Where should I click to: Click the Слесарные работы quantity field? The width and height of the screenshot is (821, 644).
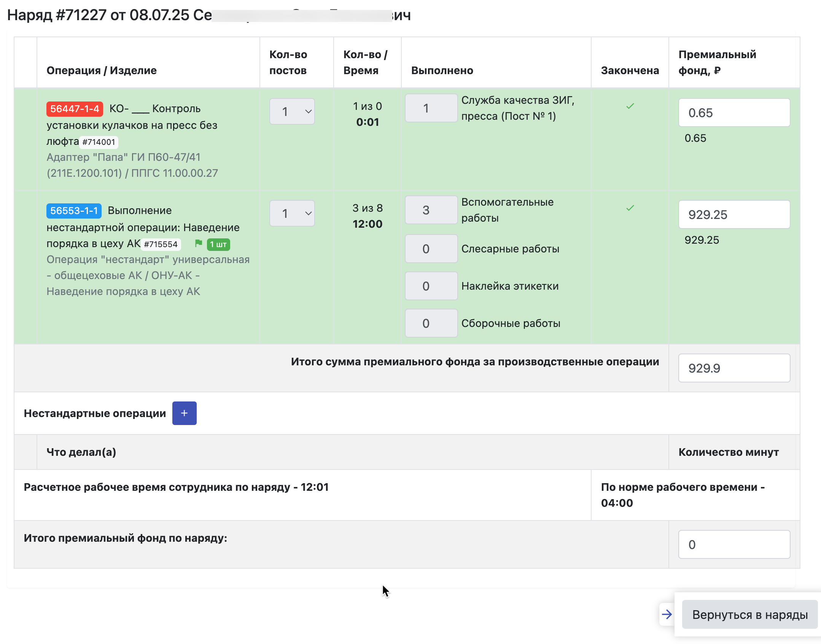click(x=431, y=249)
